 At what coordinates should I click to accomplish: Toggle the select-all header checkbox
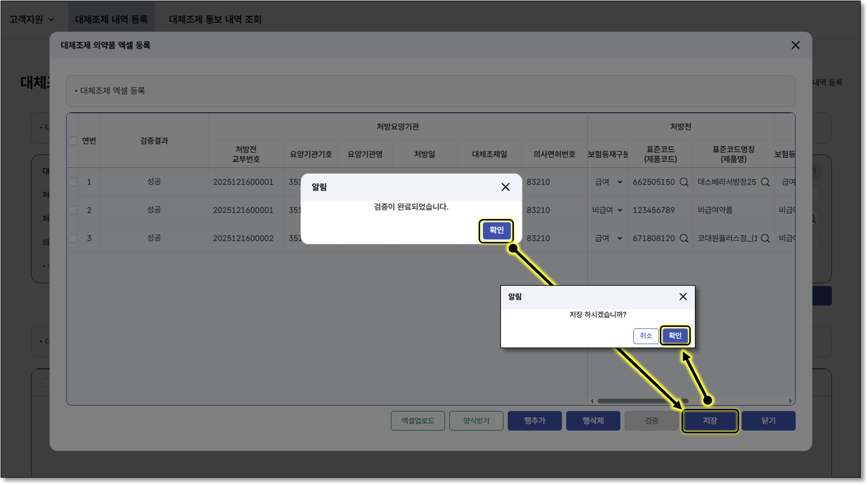coord(73,141)
